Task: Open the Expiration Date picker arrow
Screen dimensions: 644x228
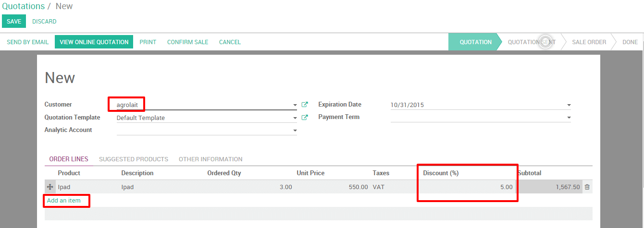Action: tap(569, 105)
